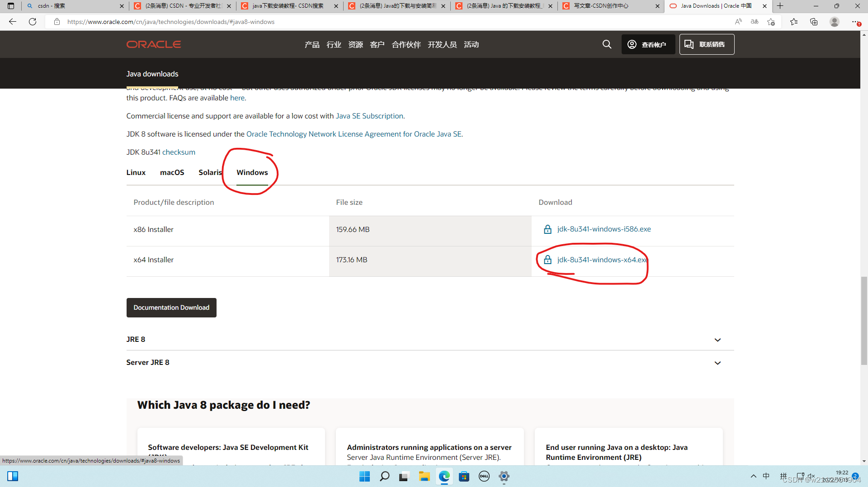Click the page vertical scrollbar thumb
Viewport: 868px width, 487px height.
tap(864, 321)
